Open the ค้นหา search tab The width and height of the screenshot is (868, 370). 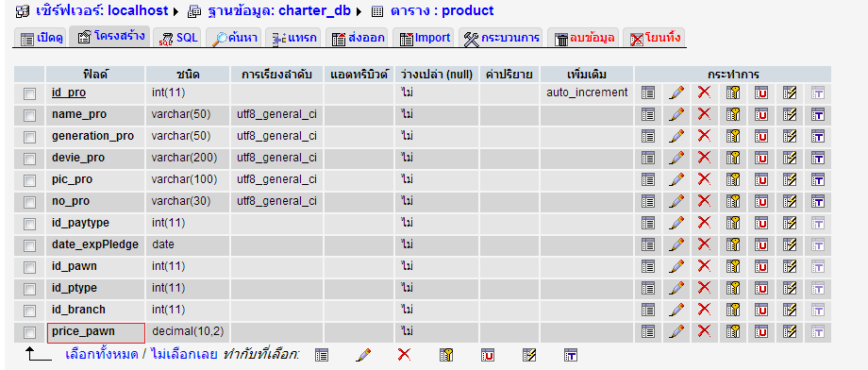[235, 38]
